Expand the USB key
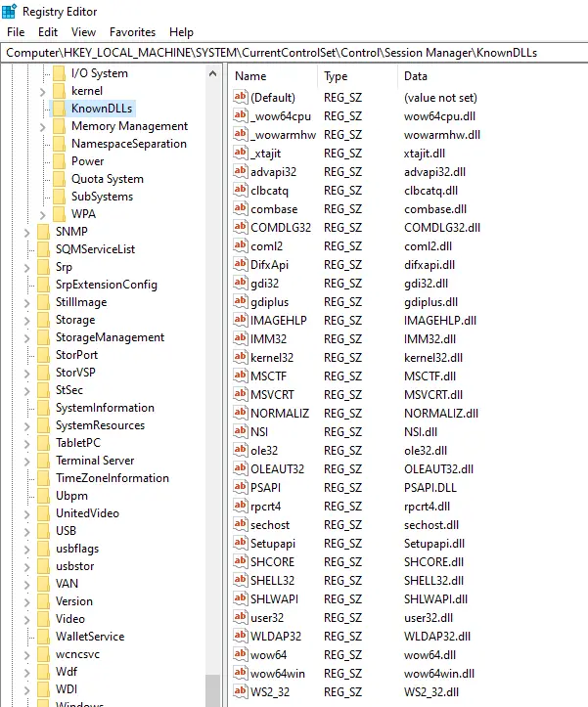Viewport: 588px width, 707px height. (x=26, y=532)
